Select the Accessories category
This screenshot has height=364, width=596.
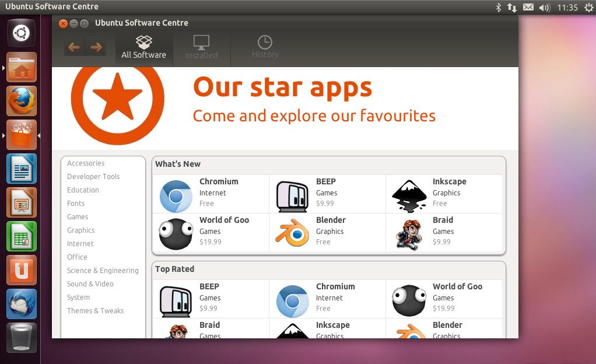tap(86, 163)
